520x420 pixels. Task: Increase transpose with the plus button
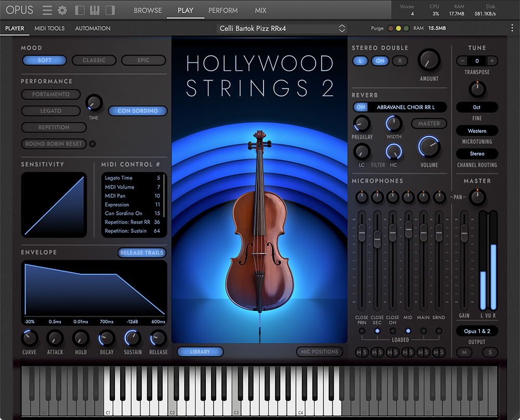point(491,61)
